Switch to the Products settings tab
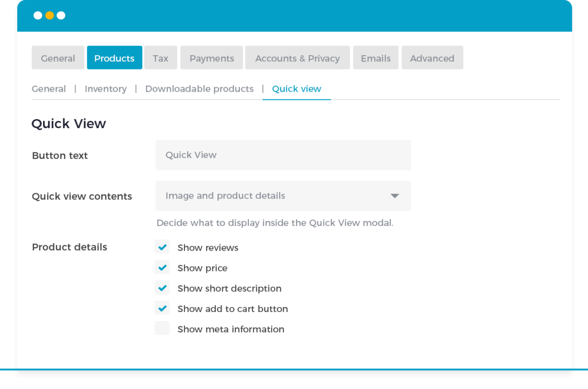This screenshot has height=389, width=588. (114, 58)
